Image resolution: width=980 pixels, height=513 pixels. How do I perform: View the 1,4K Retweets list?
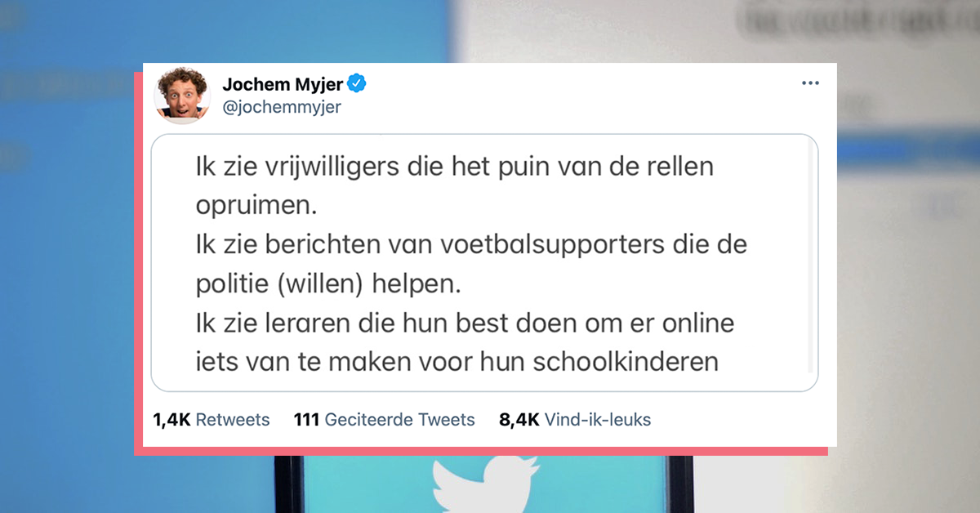211,420
